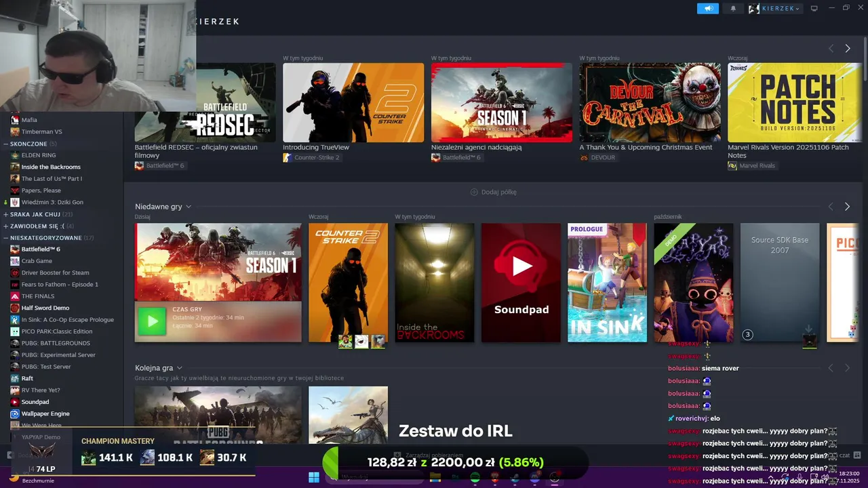Select RV There Yet? in library
The height and width of the screenshot is (488, 868).
(x=41, y=390)
